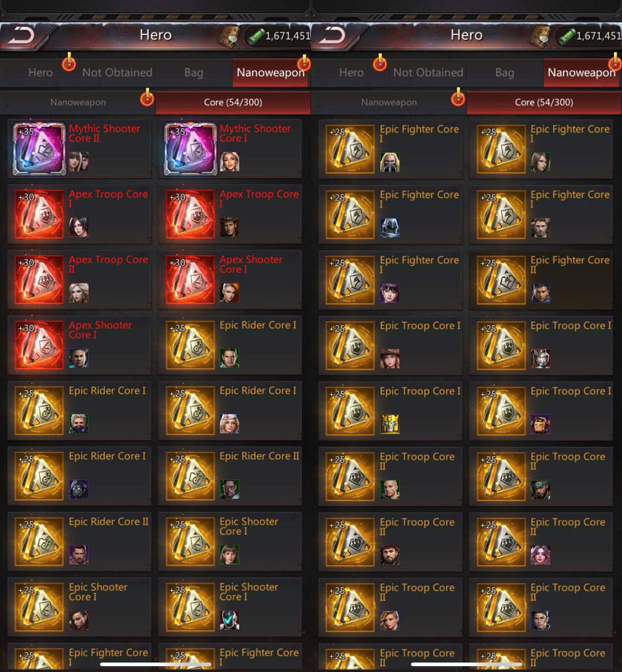
Task: Tap the Mythic Shooter Core II core icon
Action: click(x=39, y=149)
